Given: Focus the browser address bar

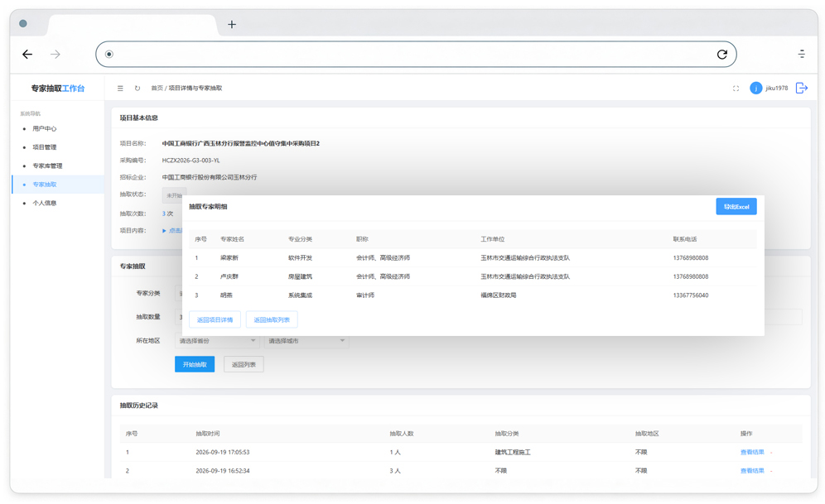Looking at the screenshot, I should click(x=416, y=54).
